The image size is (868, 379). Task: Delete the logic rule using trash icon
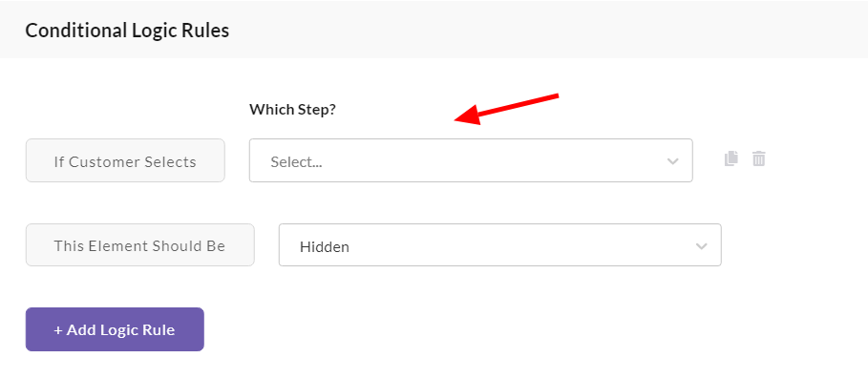[x=758, y=158]
